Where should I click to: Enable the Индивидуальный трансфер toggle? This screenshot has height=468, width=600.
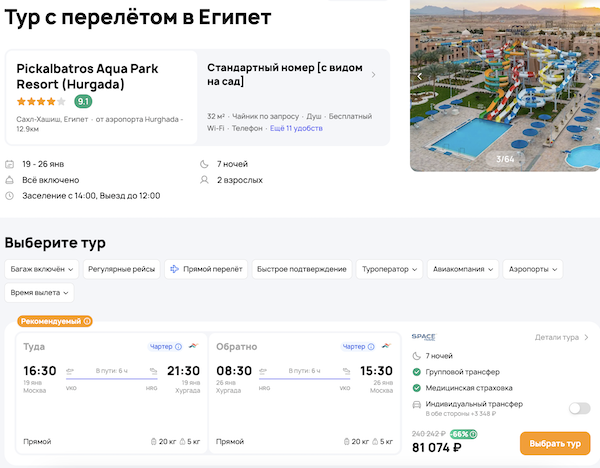click(578, 408)
